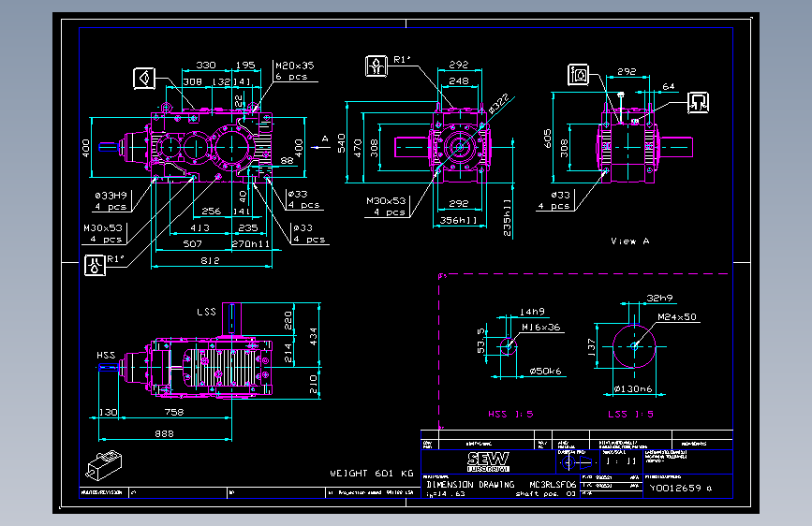Select dimension 507 below front view

192,243
